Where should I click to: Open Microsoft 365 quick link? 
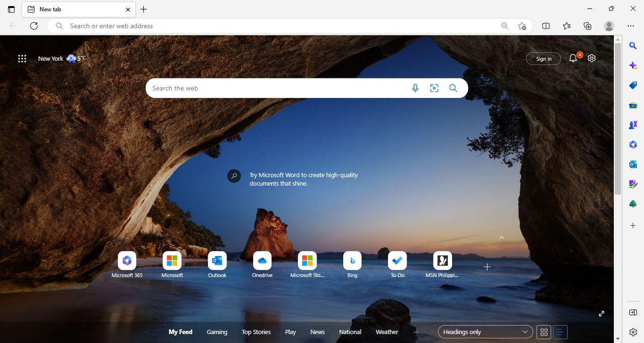(127, 265)
